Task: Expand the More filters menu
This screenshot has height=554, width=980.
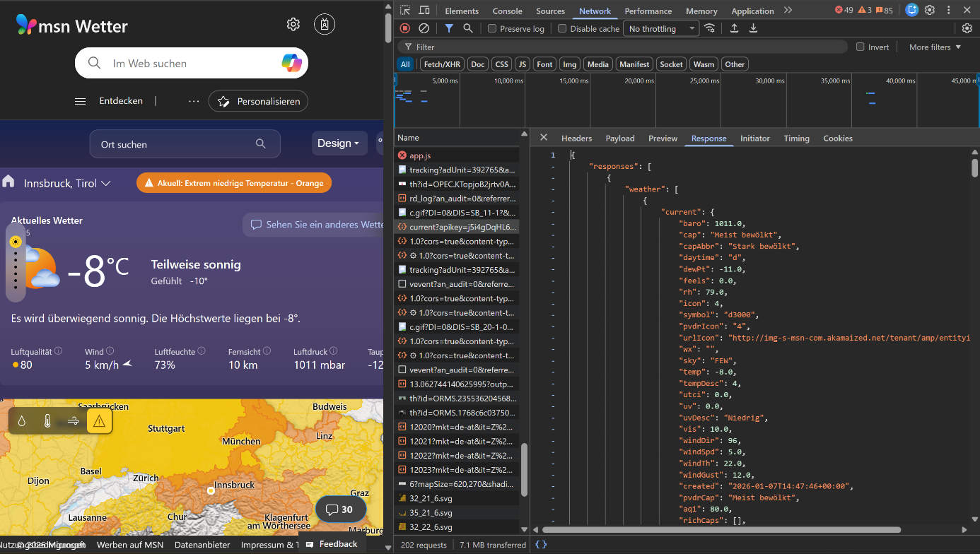Action: tap(935, 47)
